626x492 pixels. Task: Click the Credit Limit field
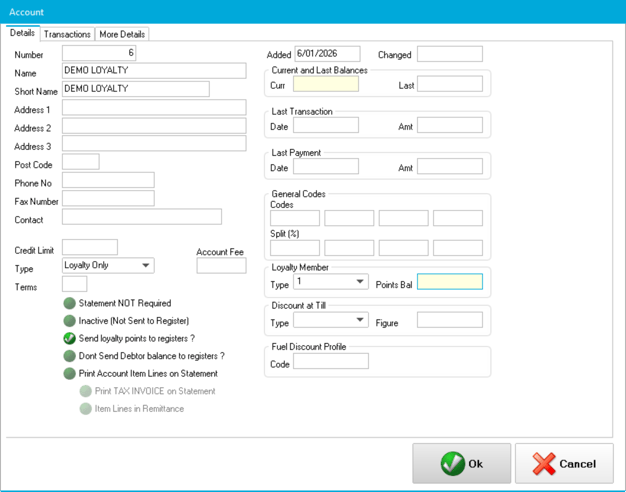90,247
